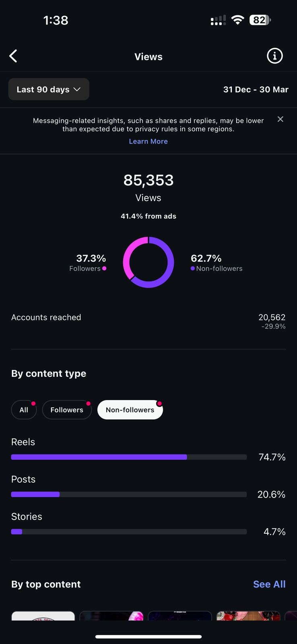Go back using the left arrow

[x=13, y=56]
